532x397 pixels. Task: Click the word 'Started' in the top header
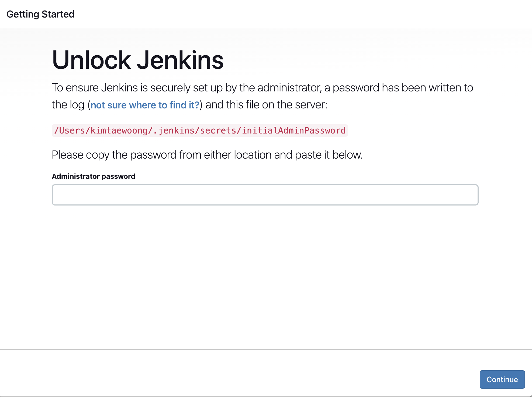58,14
